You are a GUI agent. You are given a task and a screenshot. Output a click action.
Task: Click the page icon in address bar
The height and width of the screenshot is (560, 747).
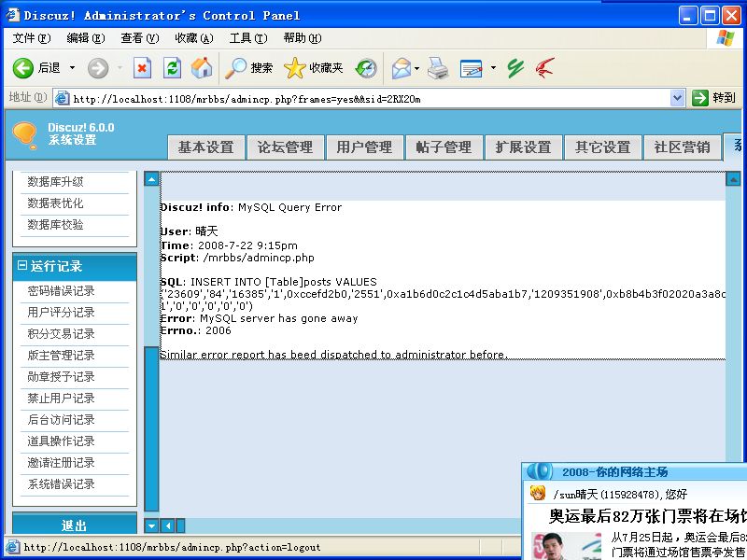click(62, 98)
